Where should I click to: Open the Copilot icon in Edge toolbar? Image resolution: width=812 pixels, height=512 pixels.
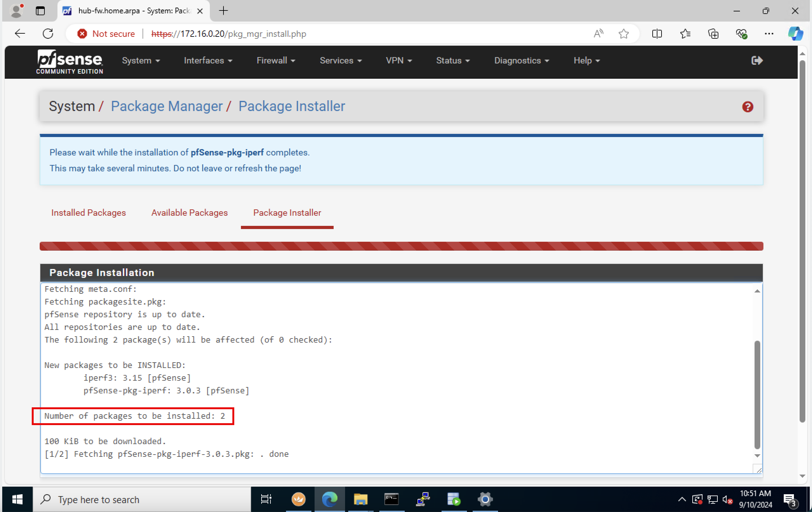[x=795, y=34]
